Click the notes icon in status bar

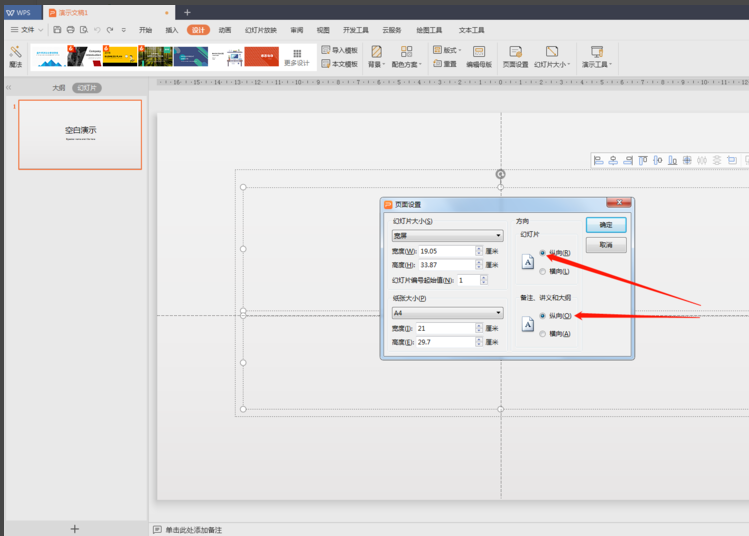(x=157, y=529)
